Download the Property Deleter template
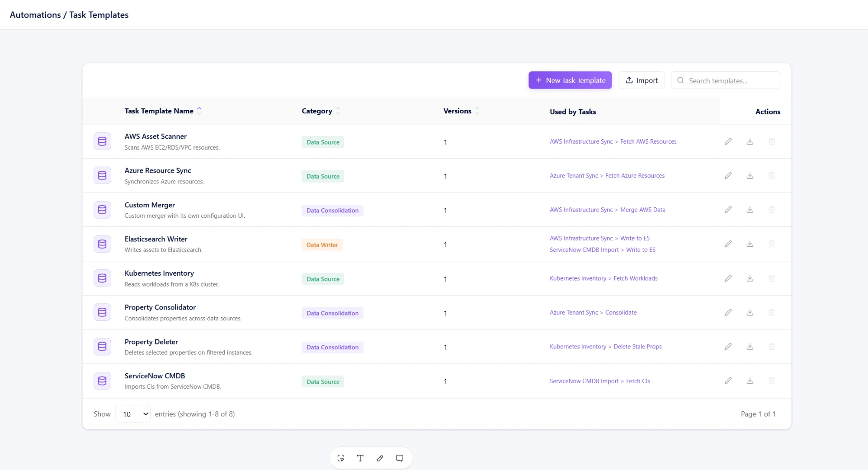This screenshot has width=868, height=470. [x=750, y=347]
